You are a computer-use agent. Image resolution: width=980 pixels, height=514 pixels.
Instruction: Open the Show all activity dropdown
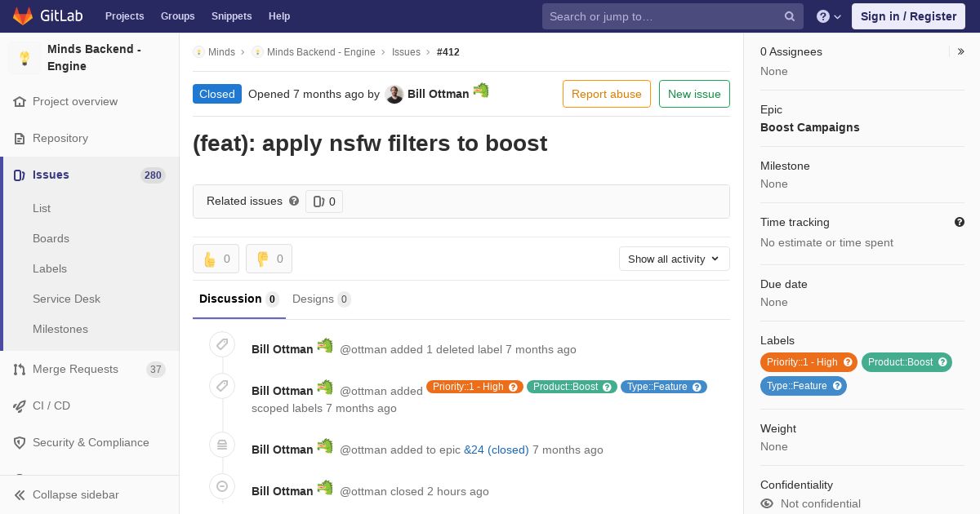[674, 259]
